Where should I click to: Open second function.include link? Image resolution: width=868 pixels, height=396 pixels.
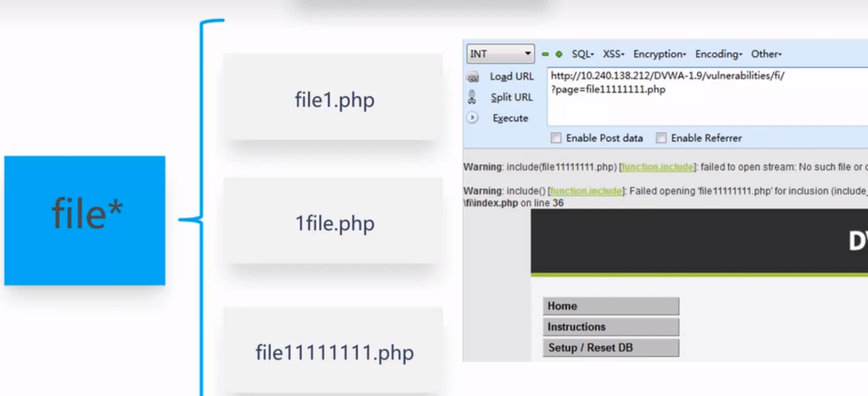[x=586, y=191]
